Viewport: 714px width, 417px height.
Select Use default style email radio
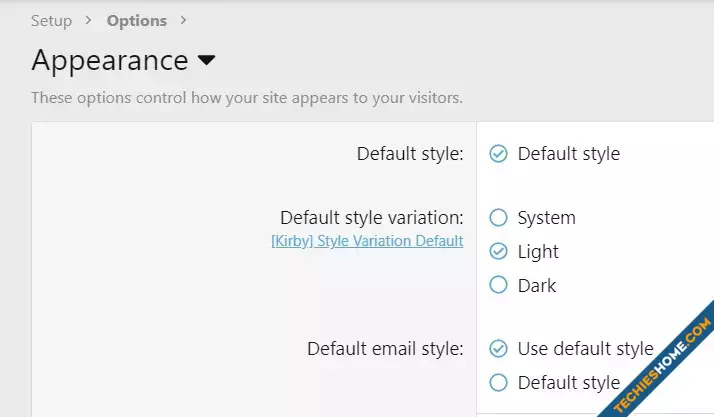pyautogui.click(x=498, y=349)
